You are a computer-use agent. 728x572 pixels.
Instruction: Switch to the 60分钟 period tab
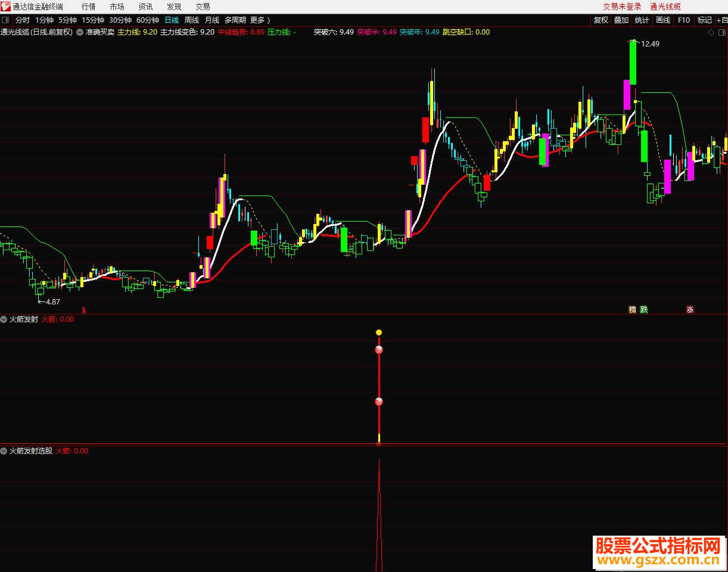coord(147,20)
